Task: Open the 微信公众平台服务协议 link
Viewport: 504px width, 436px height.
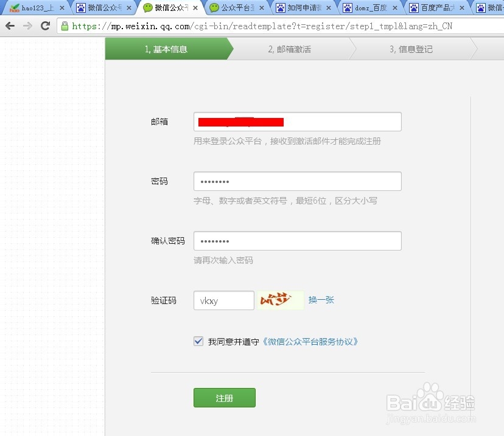Action: tap(310, 342)
